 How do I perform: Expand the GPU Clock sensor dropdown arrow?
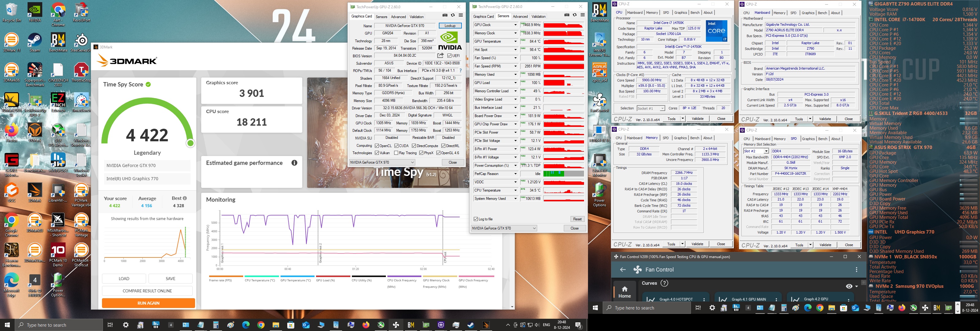coord(515,25)
